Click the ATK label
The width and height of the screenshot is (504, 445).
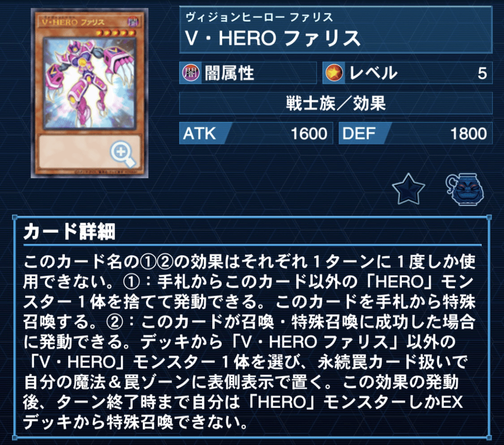pyautogui.click(x=199, y=133)
